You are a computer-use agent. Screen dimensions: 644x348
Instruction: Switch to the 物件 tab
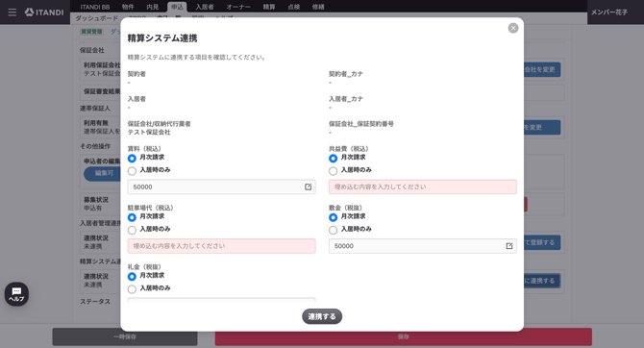[128, 7]
